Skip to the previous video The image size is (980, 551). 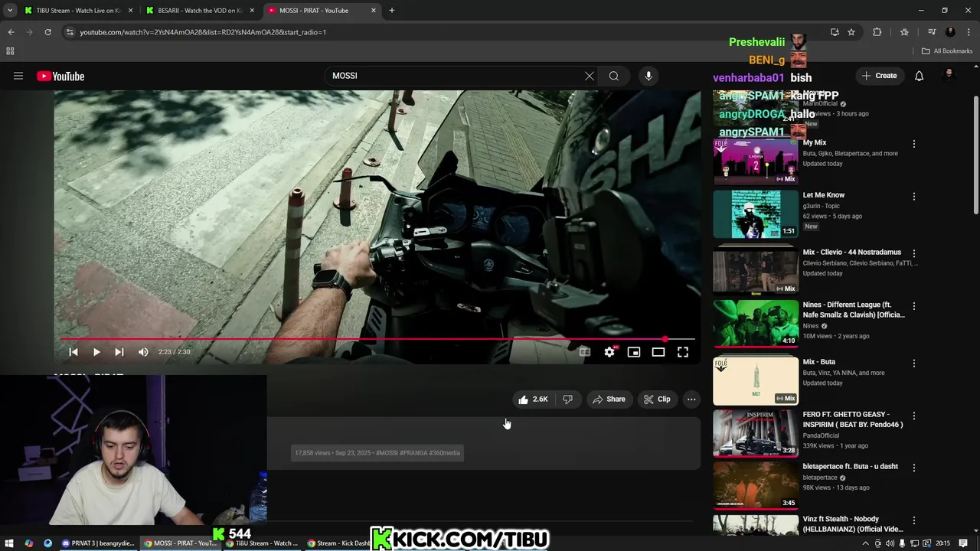pyautogui.click(x=73, y=352)
